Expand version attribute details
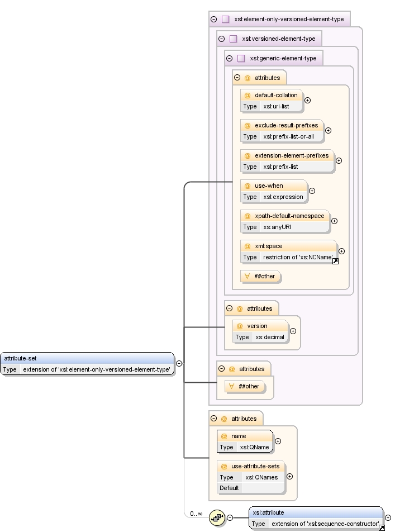This screenshot has height=532, width=395. (293, 331)
